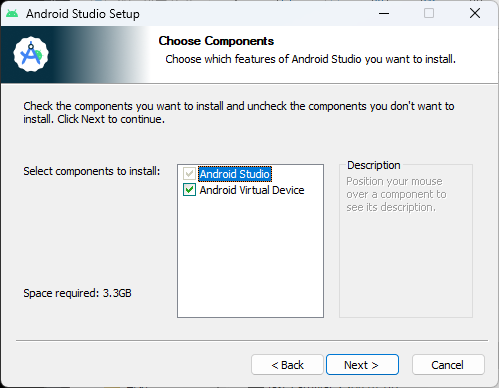Click the Description group label
The width and height of the screenshot is (499, 388).
[374, 165]
